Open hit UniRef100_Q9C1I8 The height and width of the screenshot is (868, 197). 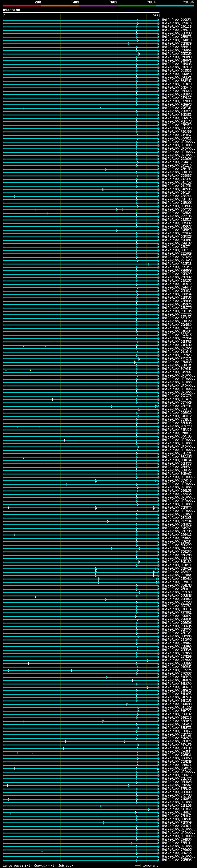tap(176, 26)
